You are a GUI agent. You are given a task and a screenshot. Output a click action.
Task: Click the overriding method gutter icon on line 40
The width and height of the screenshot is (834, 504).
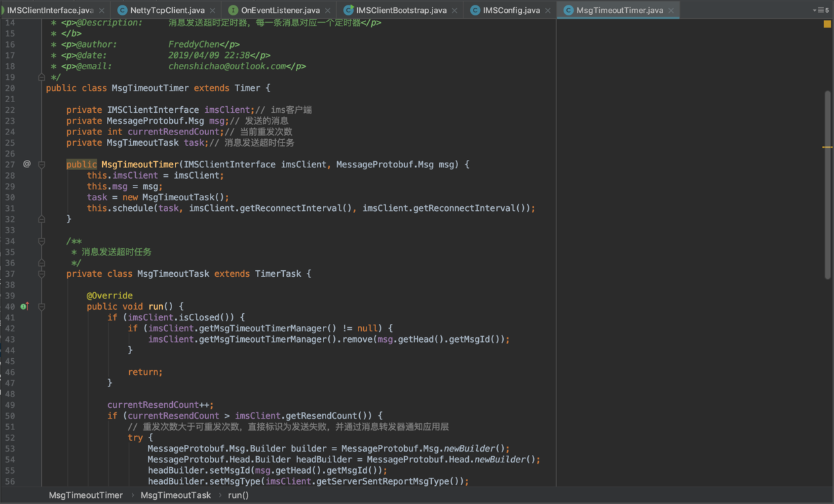25,306
